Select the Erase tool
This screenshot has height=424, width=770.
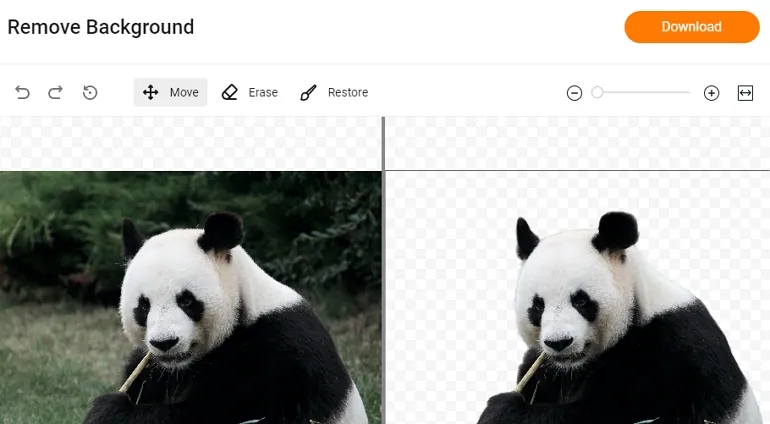click(x=250, y=92)
